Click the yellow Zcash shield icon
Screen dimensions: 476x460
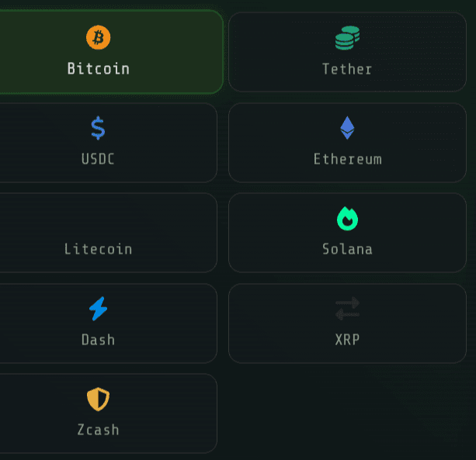point(98,399)
